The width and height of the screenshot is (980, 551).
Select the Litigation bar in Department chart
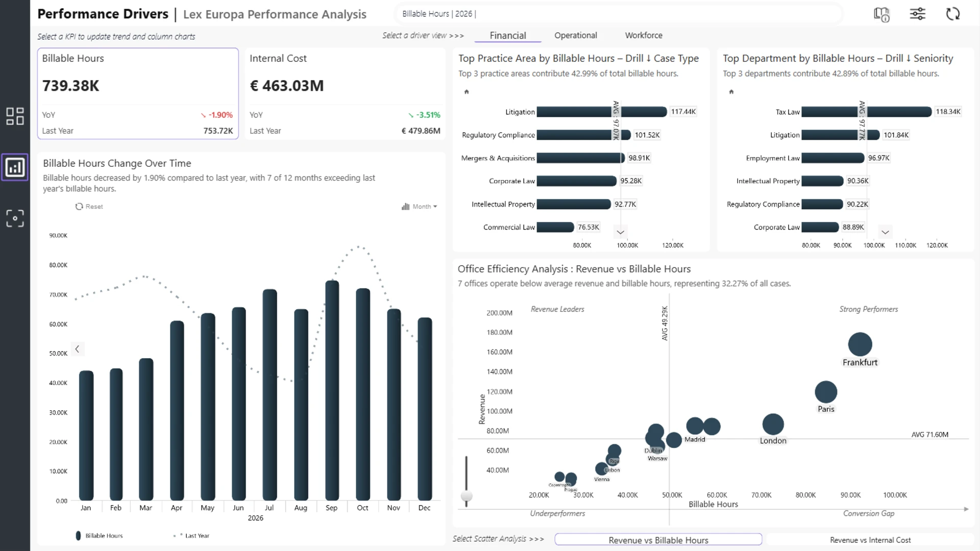841,135
